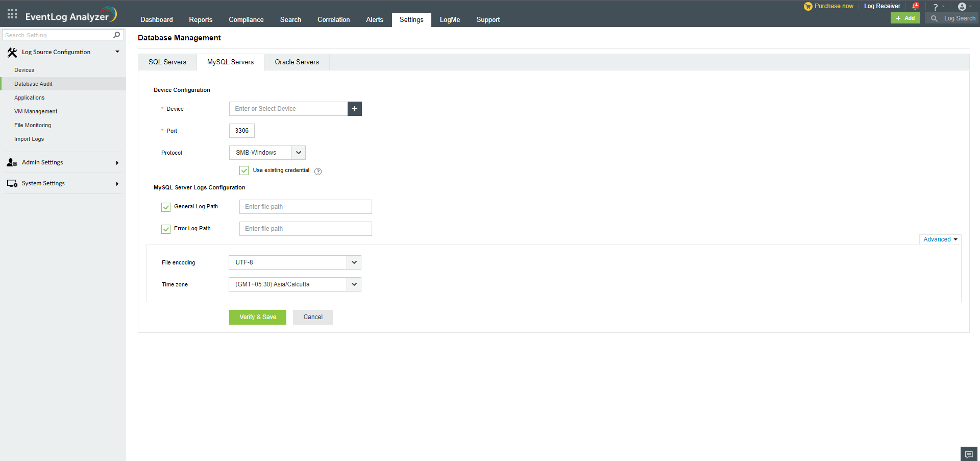Go to the Correlation tab
This screenshot has height=461, width=980.
(334, 20)
